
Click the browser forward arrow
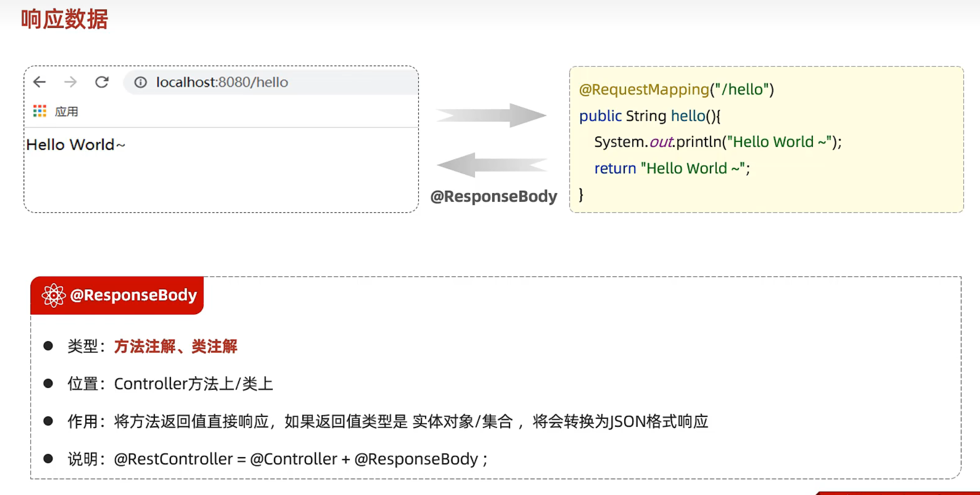[71, 82]
